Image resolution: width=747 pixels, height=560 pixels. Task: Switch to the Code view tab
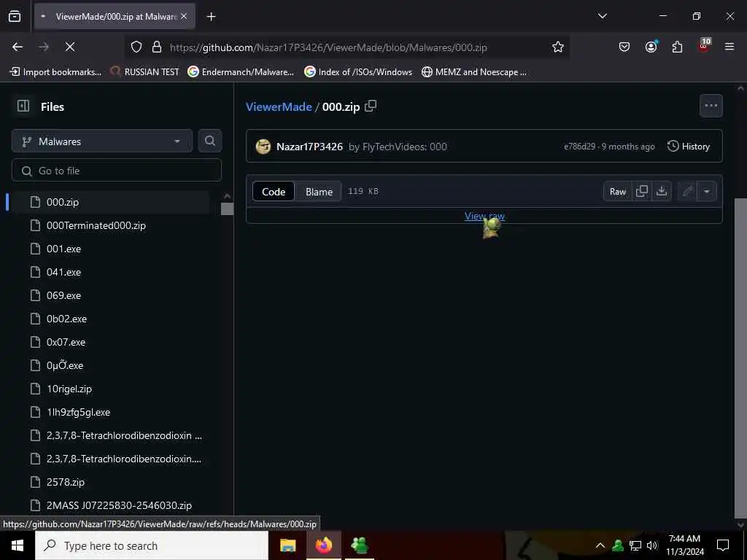[x=274, y=192]
